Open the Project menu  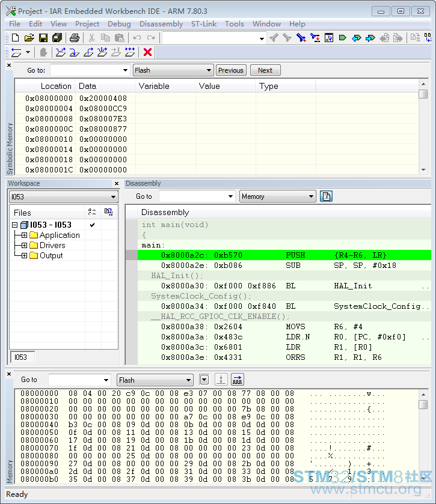pos(87,24)
